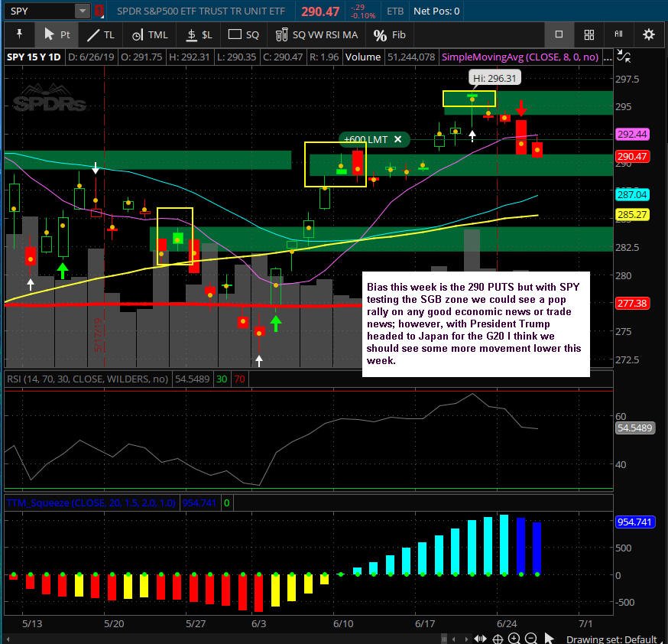Pick the $L price level tool
Viewport: 668px width, 644px height.
click(x=199, y=35)
